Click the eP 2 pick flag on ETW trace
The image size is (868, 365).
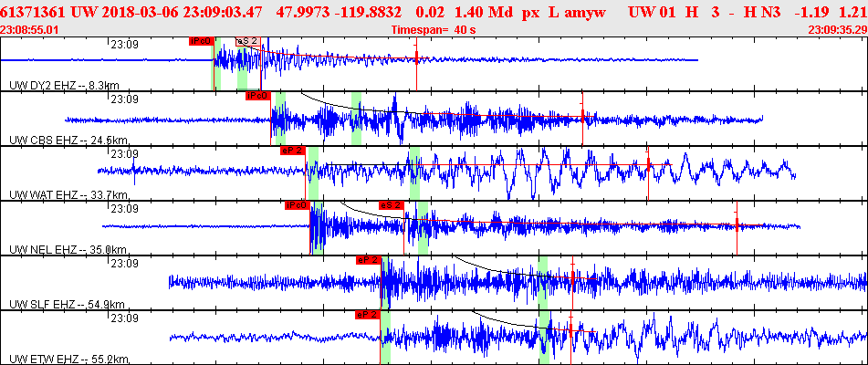point(368,315)
